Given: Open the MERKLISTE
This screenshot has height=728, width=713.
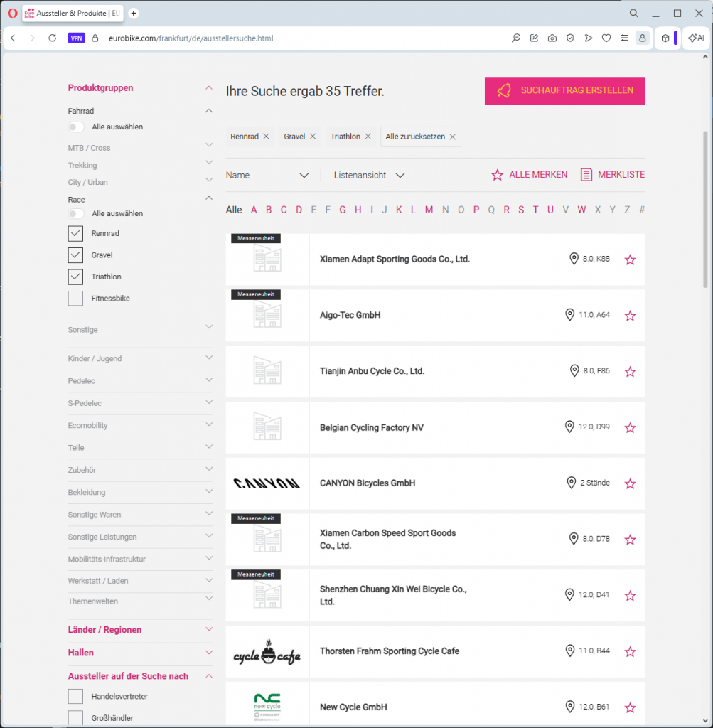Looking at the screenshot, I should click(x=612, y=175).
